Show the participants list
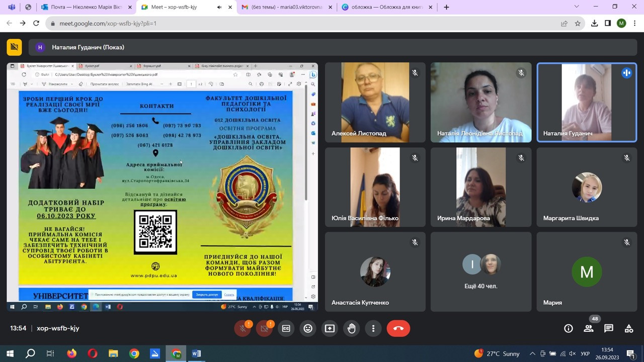Viewport: 644px width, 362px height. pyautogui.click(x=589, y=328)
